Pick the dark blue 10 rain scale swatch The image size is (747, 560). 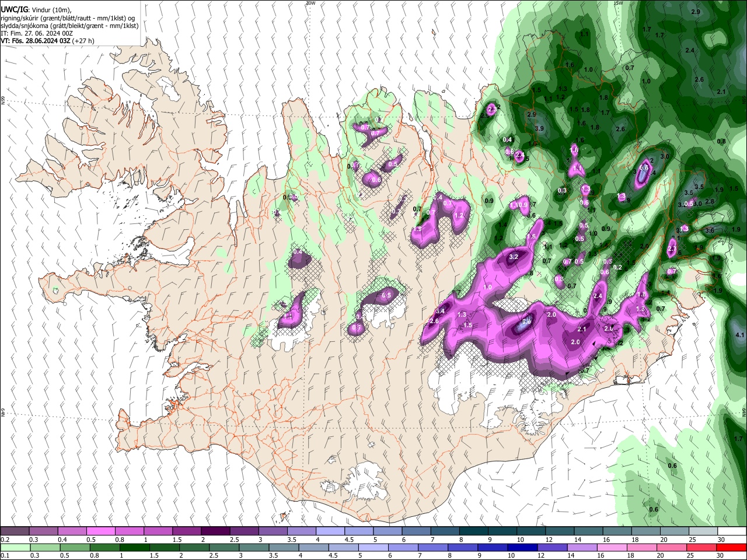[522, 547]
